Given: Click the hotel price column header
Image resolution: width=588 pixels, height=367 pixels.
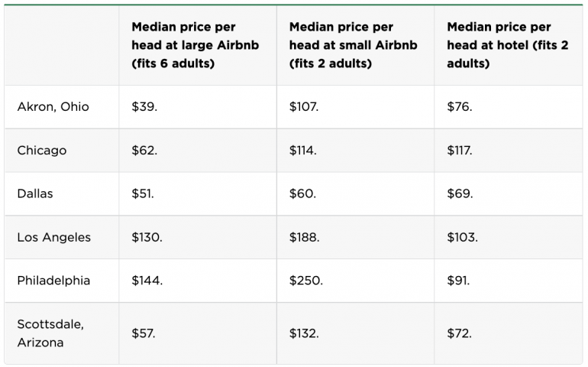Looking at the screenshot, I should [x=507, y=46].
